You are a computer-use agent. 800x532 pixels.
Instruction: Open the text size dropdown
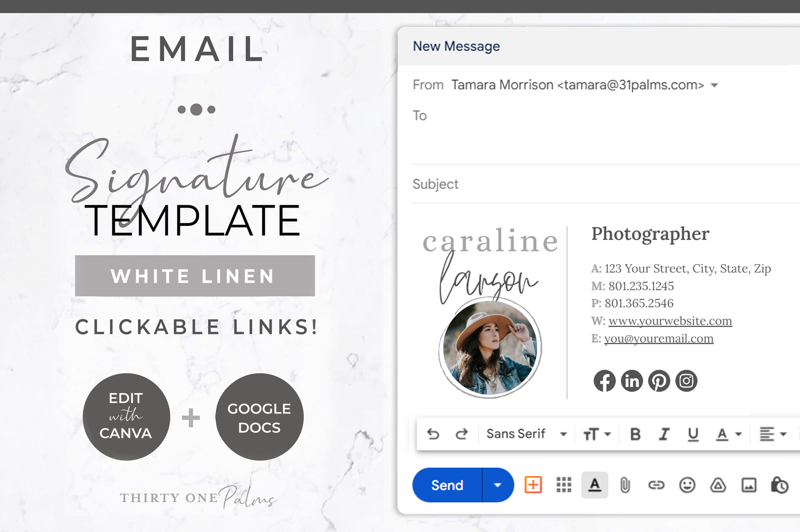tap(597, 434)
